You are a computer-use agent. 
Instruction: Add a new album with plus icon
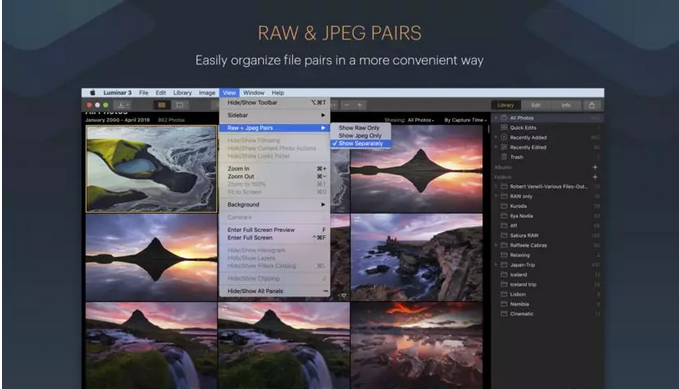pyautogui.click(x=595, y=167)
